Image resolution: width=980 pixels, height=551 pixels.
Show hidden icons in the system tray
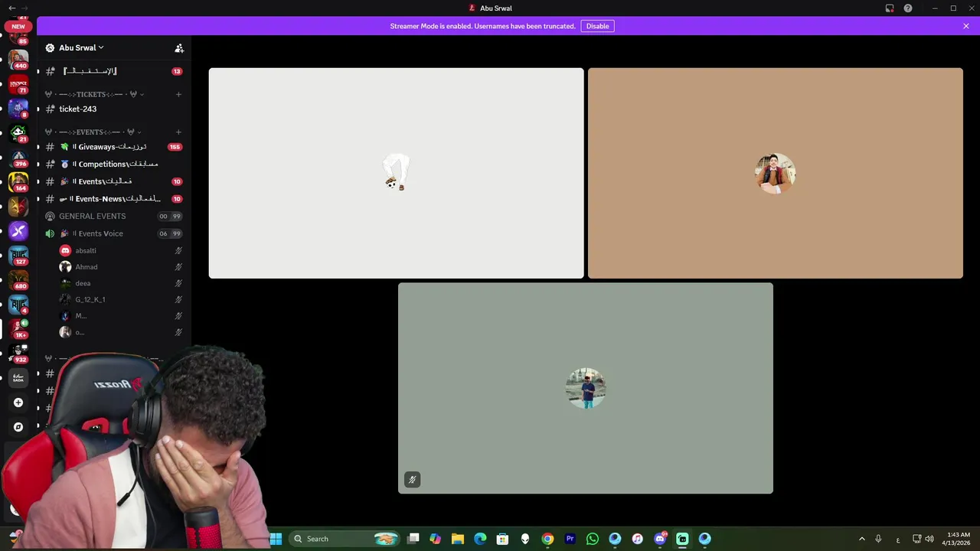(x=861, y=539)
